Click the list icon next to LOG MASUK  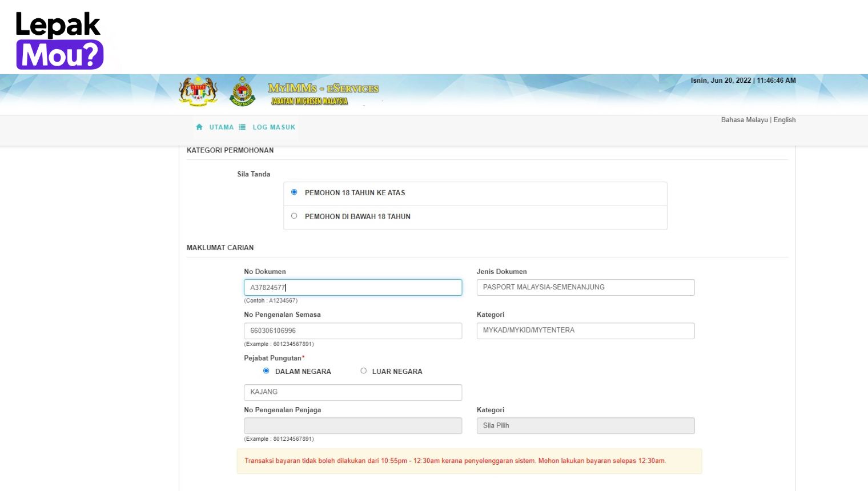(243, 127)
